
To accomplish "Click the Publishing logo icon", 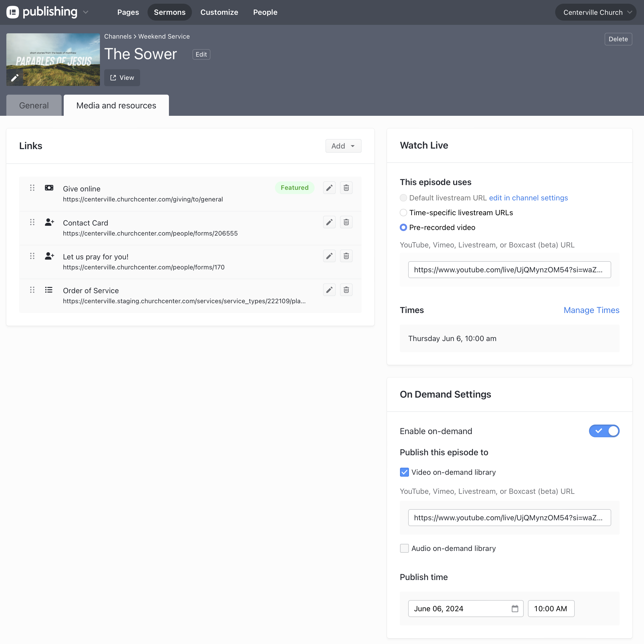I will (x=13, y=12).
